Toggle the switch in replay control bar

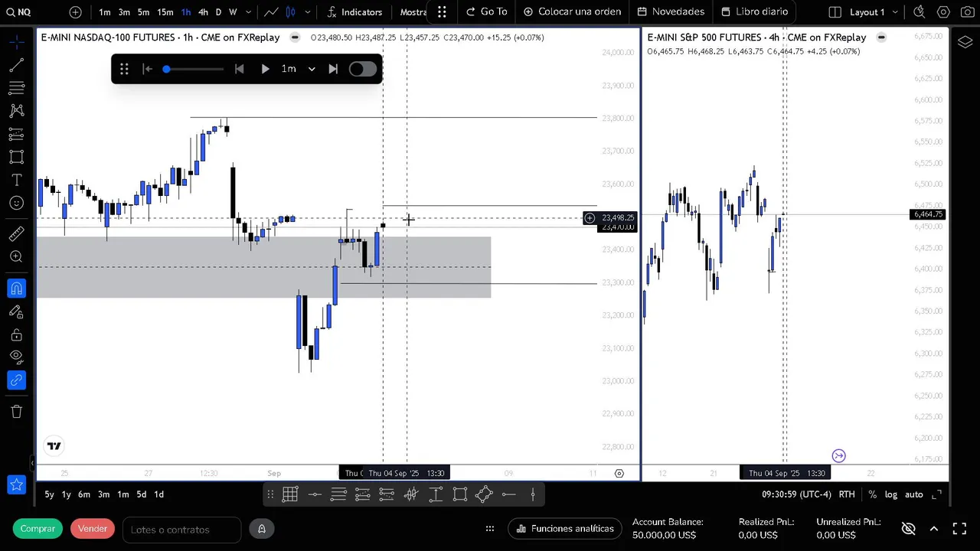(362, 69)
